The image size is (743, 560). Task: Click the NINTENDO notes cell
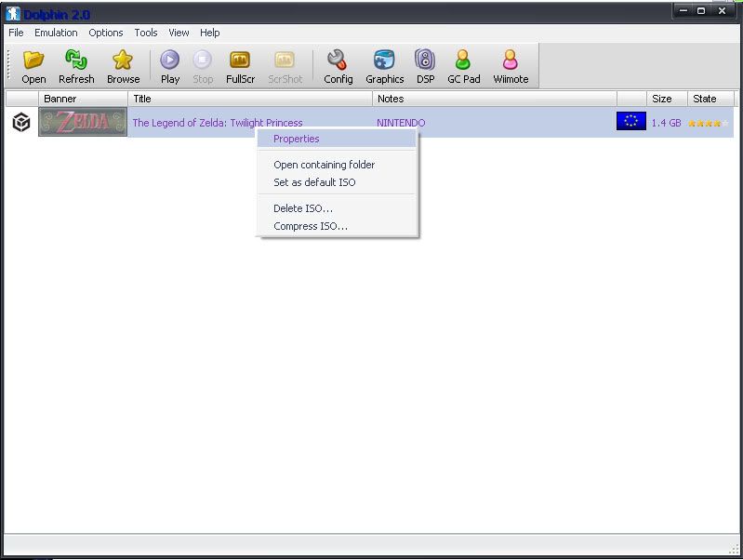[401, 123]
